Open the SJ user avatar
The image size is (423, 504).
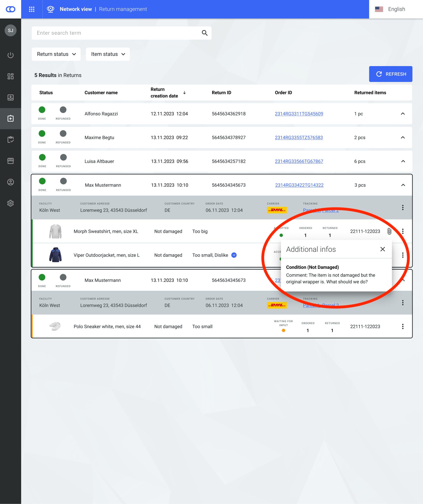[10, 30]
